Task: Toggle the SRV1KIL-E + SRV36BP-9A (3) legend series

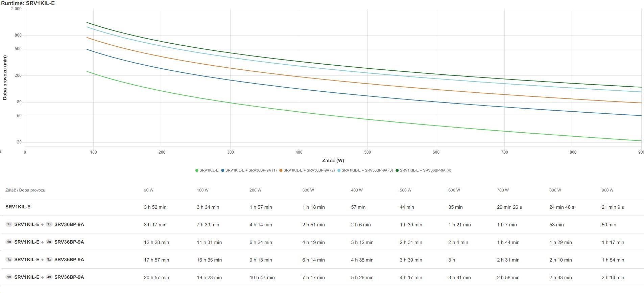Action: [x=367, y=170]
